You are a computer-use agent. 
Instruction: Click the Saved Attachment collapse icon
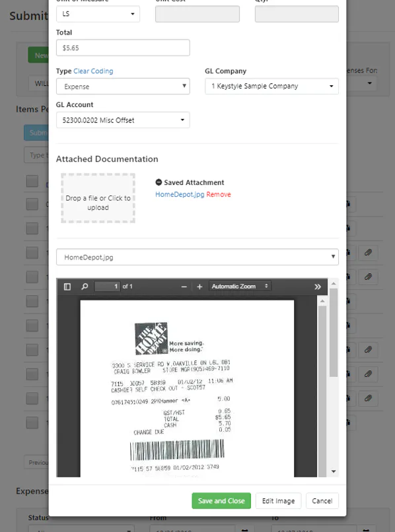tap(159, 182)
